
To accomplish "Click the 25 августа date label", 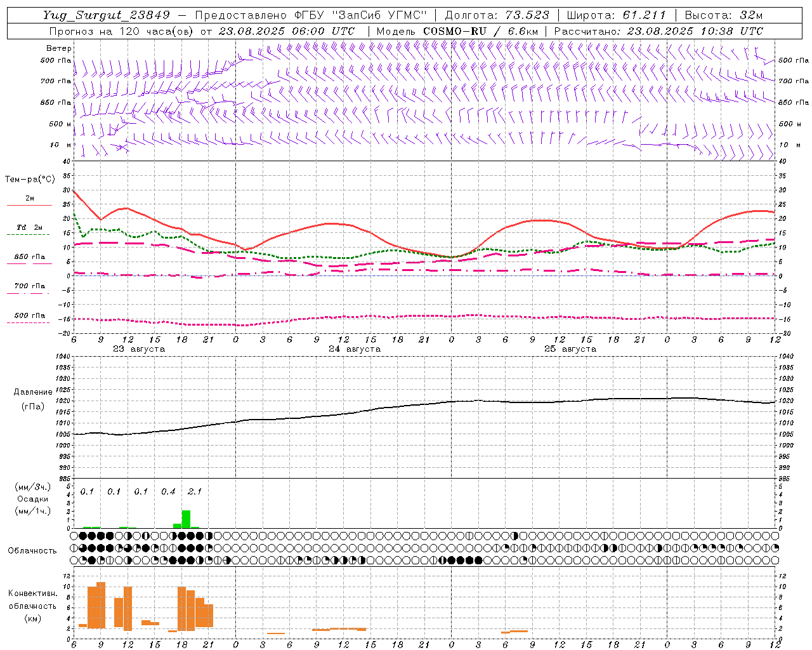I will coord(570,349).
